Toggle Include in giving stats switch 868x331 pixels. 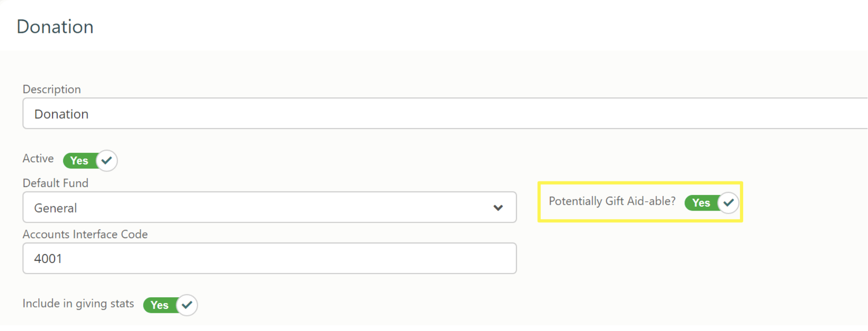[x=170, y=305]
